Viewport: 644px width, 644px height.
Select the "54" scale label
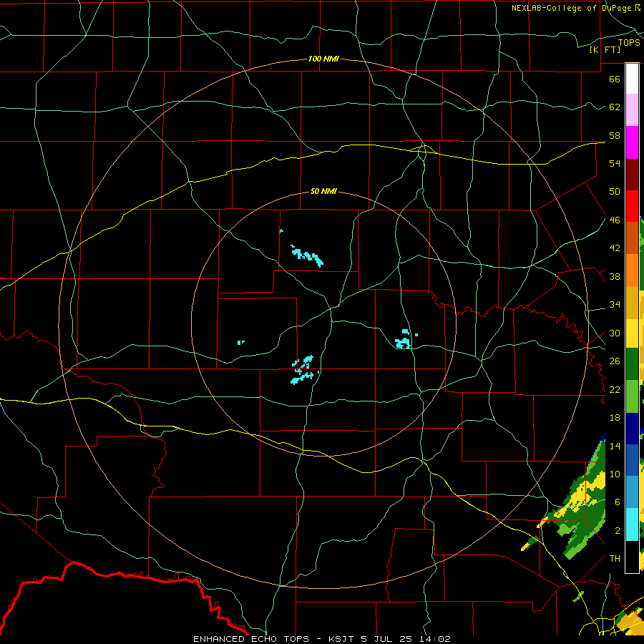615,163
